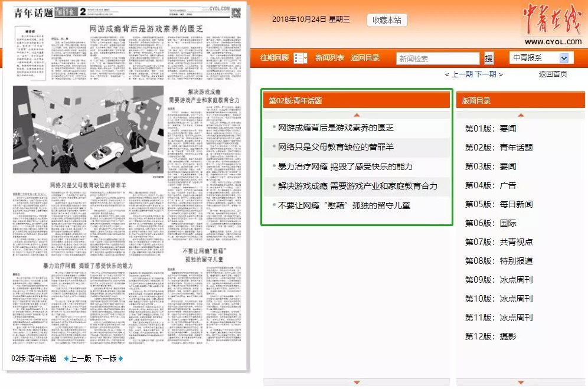Open article 网游成瘾背后是游戏素养的匮乏
This screenshot has width=588, height=389.
click(x=336, y=128)
